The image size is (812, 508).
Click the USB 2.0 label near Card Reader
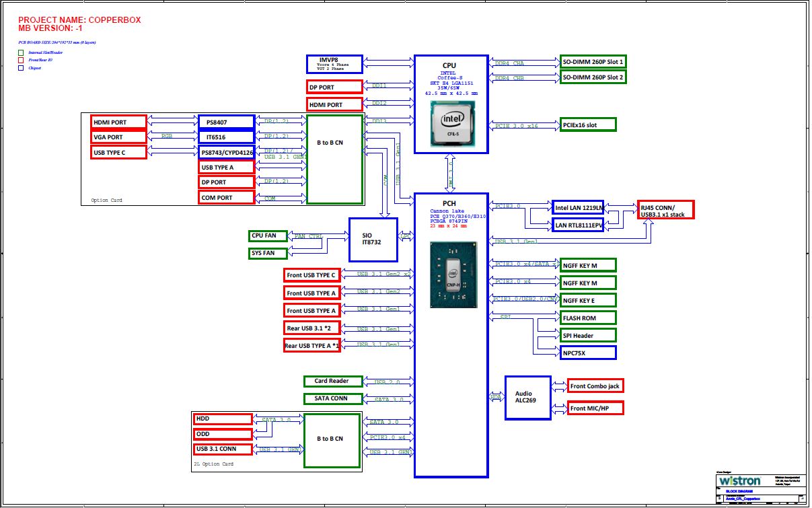[x=387, y=382]
